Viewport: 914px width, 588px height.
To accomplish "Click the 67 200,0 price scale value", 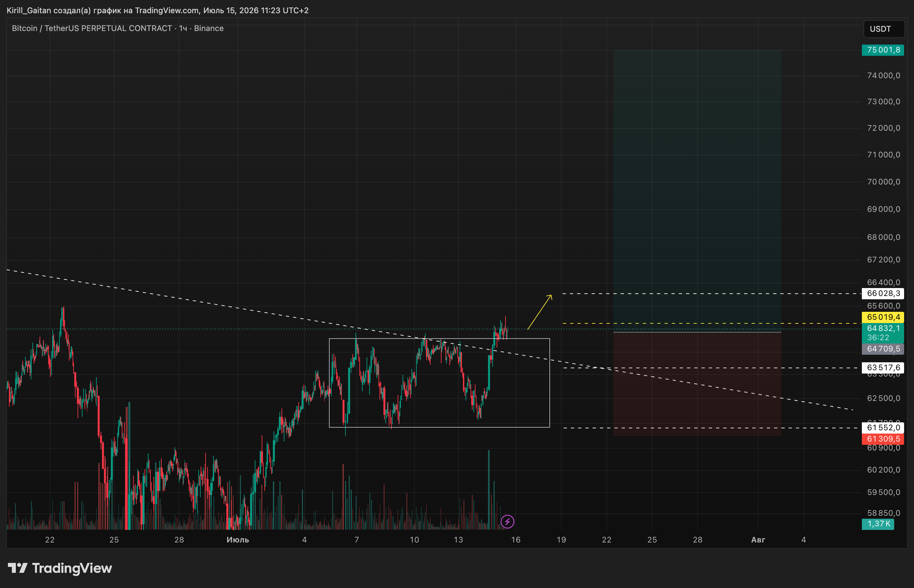I will click(883, 260).
